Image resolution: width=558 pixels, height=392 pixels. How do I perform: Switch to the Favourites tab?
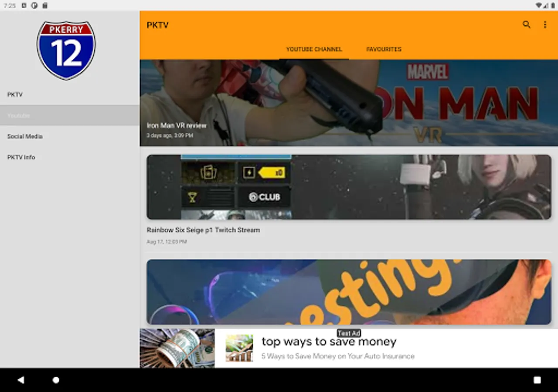[x=384, y=49]
